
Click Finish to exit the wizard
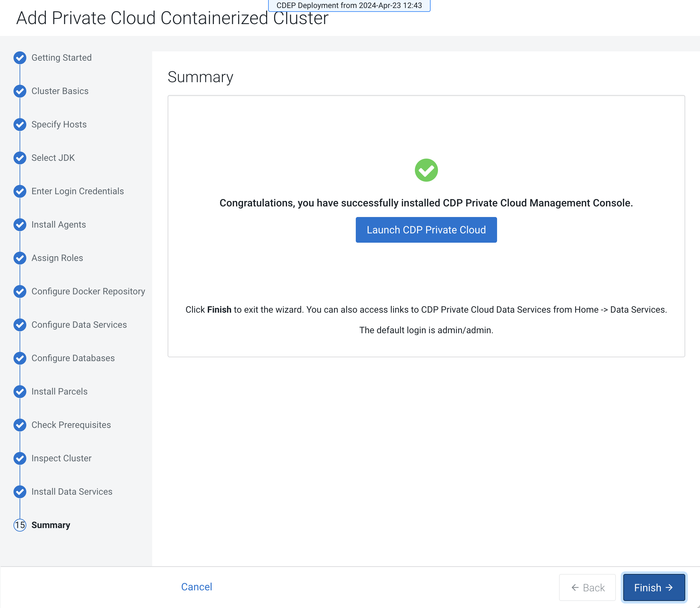coord(654,587)
